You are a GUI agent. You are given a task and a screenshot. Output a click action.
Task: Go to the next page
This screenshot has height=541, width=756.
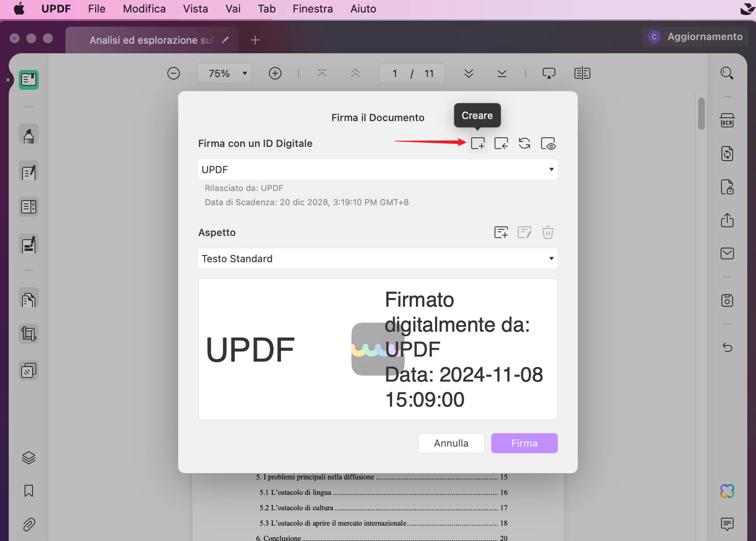coord(469,74)
